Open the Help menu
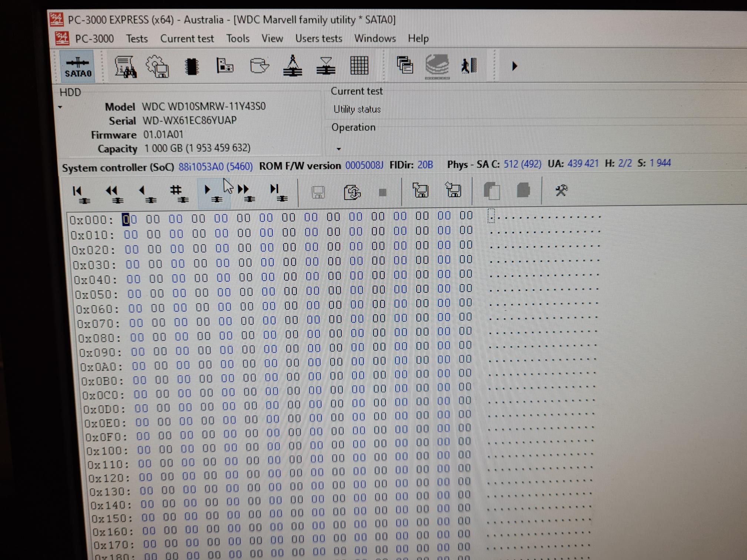 pyautogui.click(x=418, y=39)
